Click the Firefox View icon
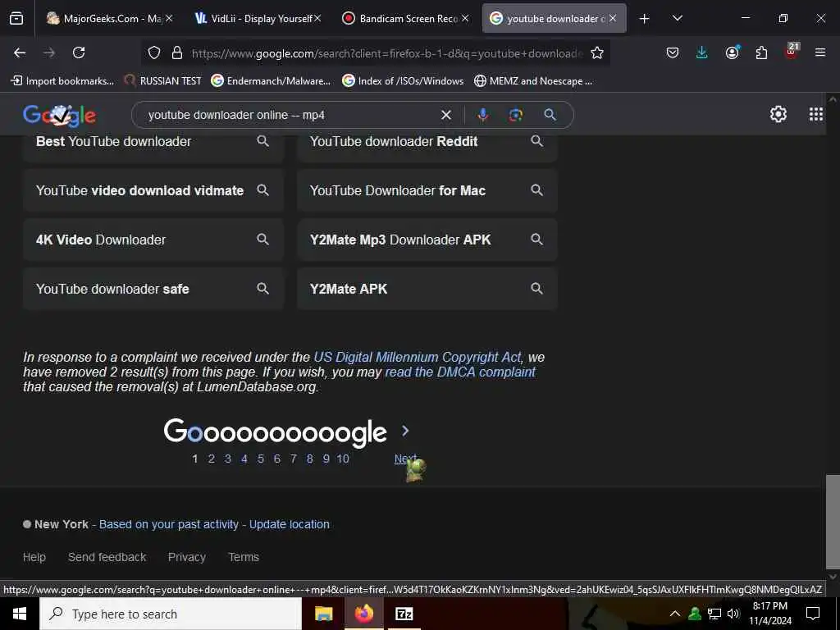 point(16,19)
